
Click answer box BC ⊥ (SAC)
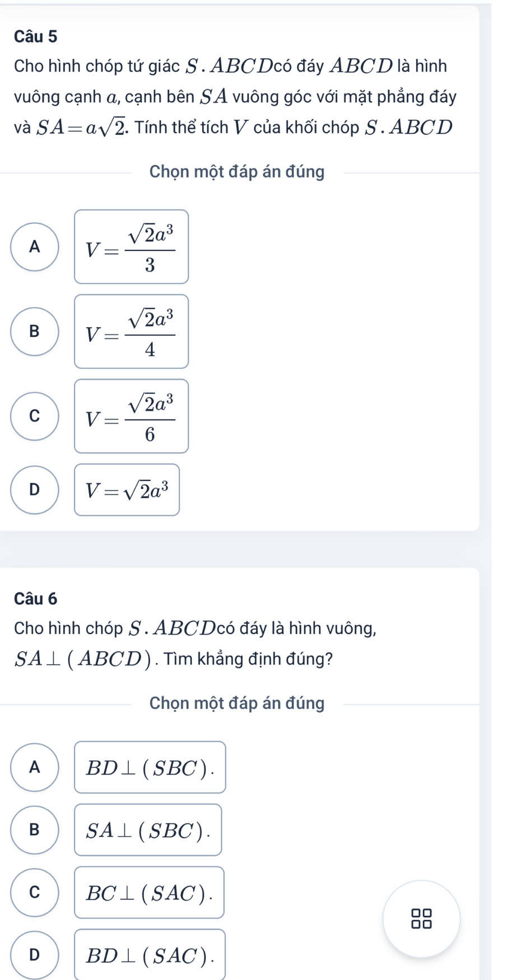coord(149,893)
